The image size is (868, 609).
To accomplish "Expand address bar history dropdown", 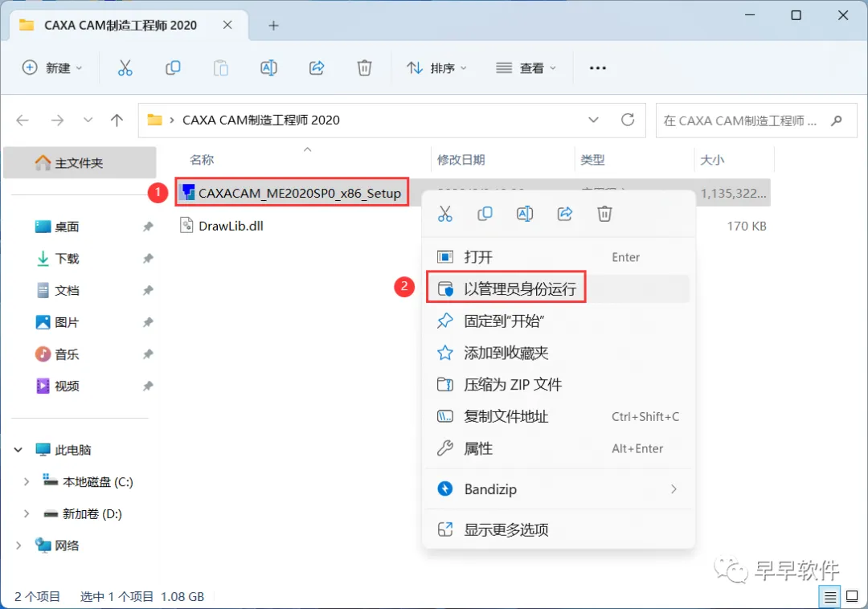I will coord(593,120).
